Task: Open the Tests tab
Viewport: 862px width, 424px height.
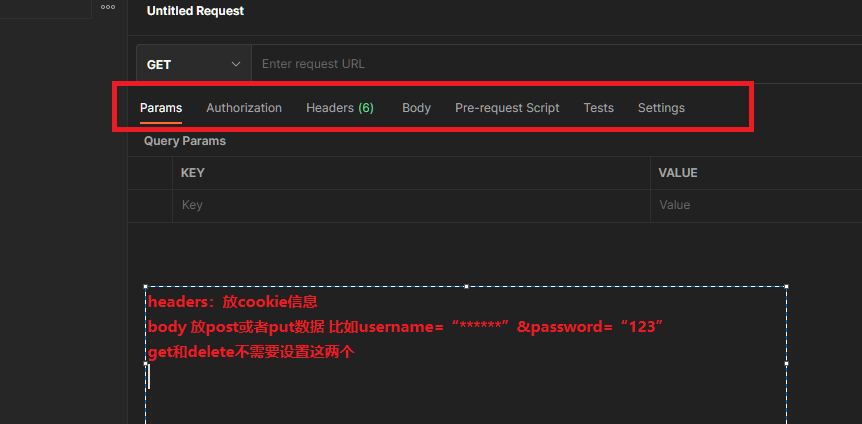Action: (x=599, y=108)
